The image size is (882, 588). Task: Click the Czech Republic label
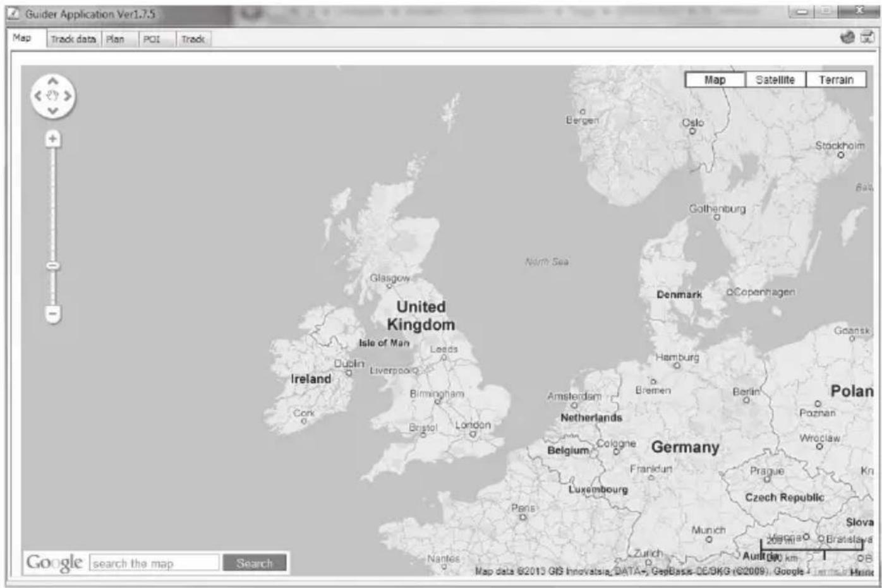(x=785, y=498)
